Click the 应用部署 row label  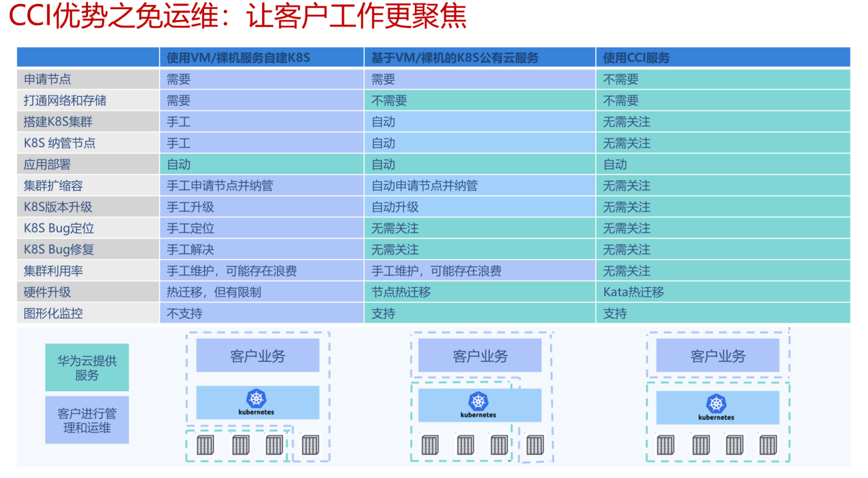[x=88, y=165]
